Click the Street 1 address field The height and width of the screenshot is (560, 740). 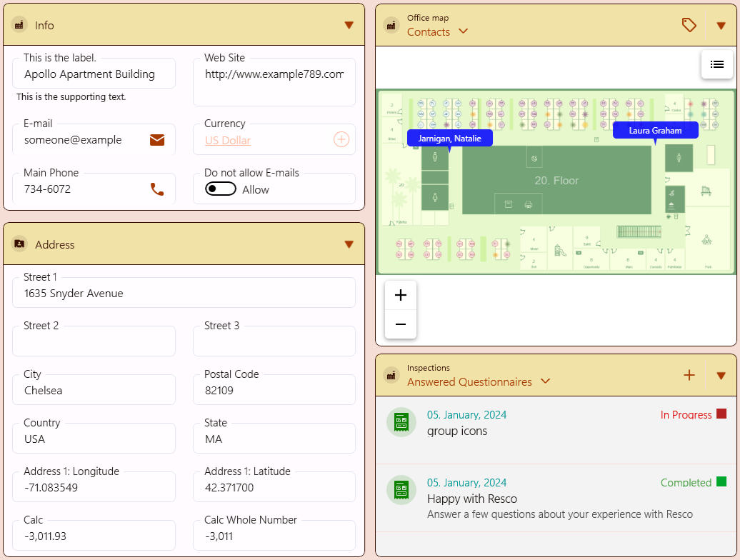tap(184, 293)
